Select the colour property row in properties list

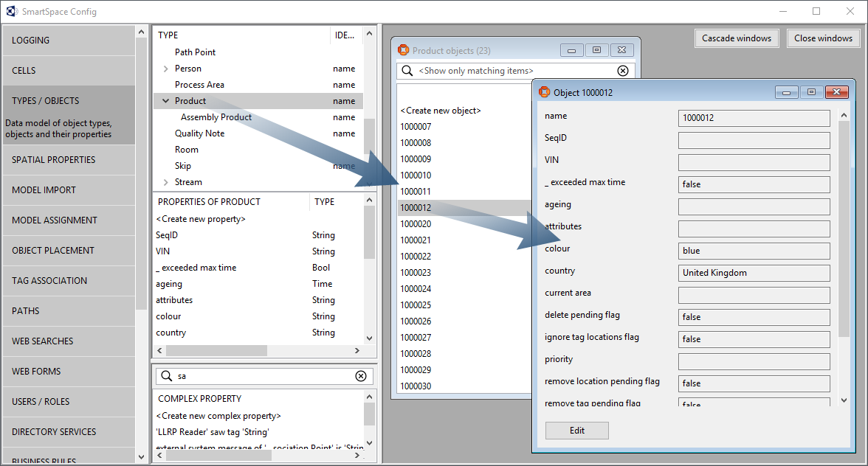tap(258, 316)
